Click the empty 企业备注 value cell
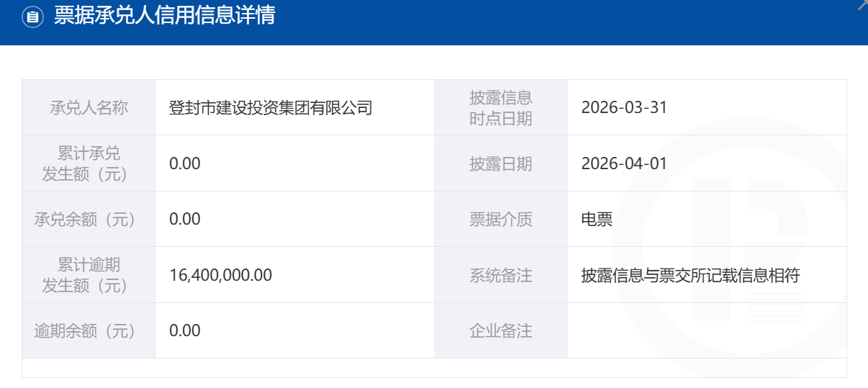 [705, 330]
